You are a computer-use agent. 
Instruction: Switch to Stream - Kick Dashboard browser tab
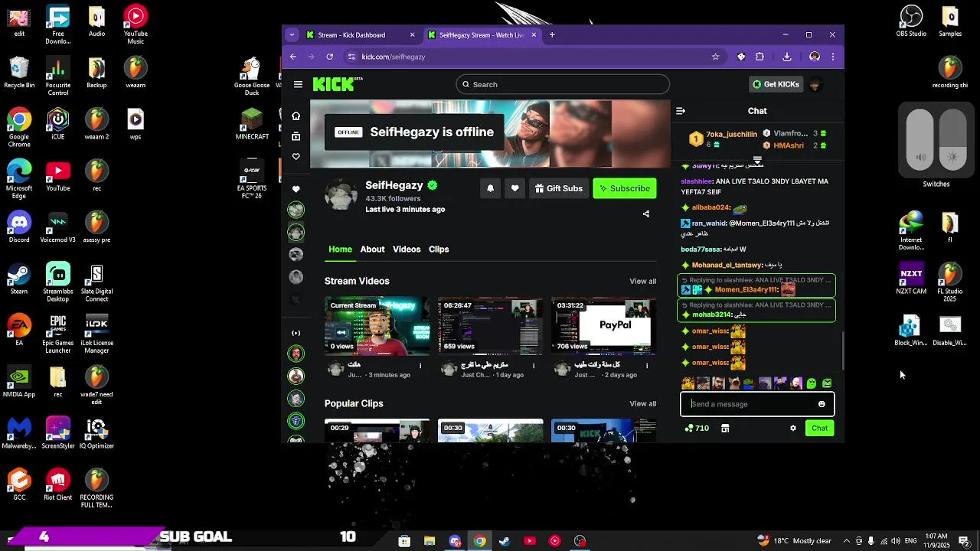(360, 35)
